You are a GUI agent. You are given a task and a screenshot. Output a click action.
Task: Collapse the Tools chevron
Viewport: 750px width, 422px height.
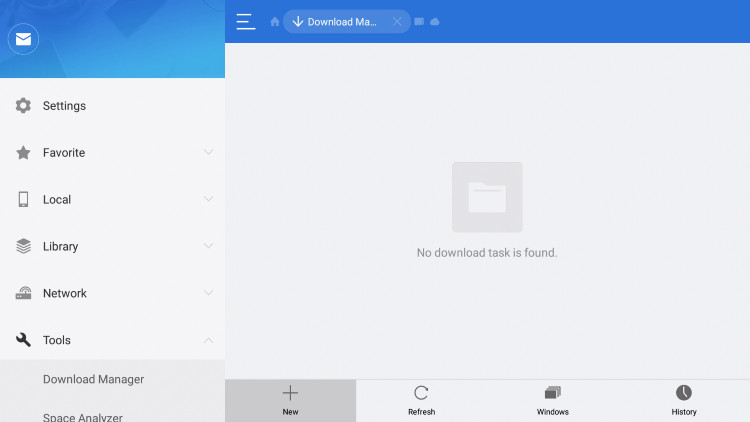point(208,340)
